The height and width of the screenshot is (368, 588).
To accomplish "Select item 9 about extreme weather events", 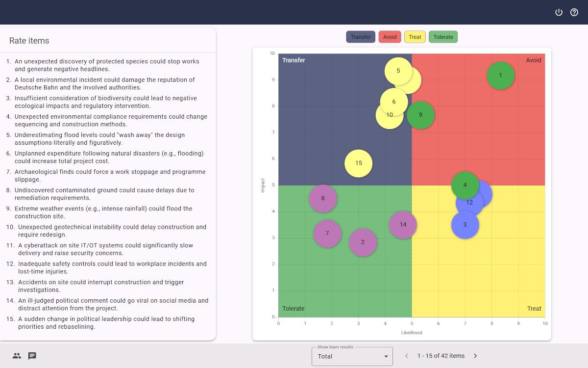I will 108,212.
